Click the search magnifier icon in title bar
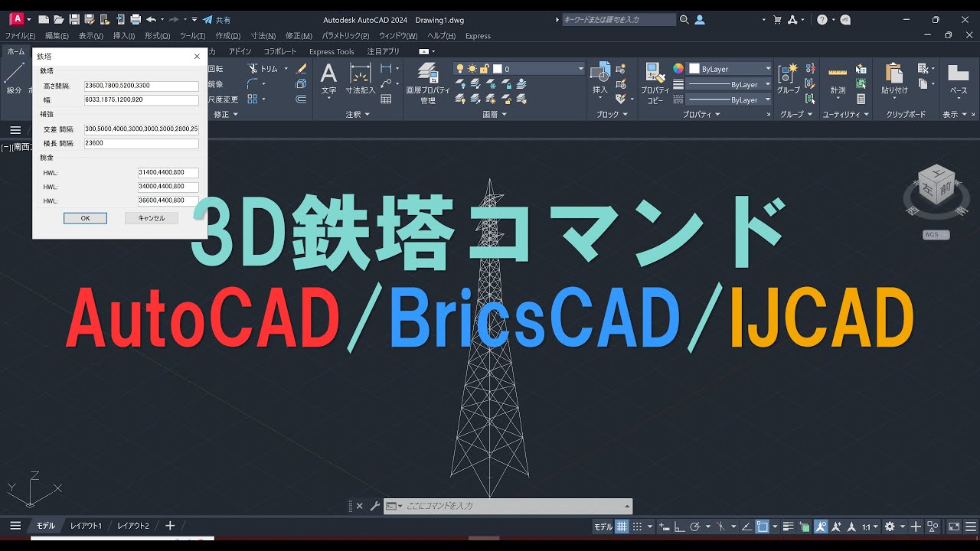 (x=684, y=20)
